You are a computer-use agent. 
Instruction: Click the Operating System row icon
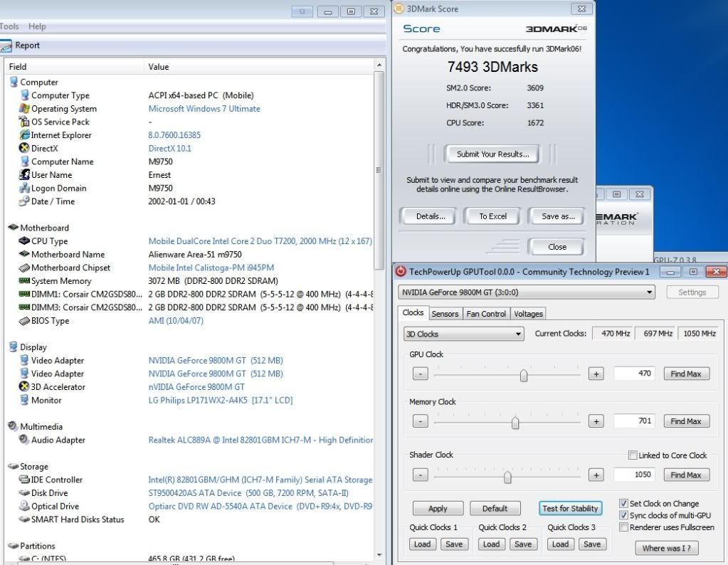click(x=24, y=109)
